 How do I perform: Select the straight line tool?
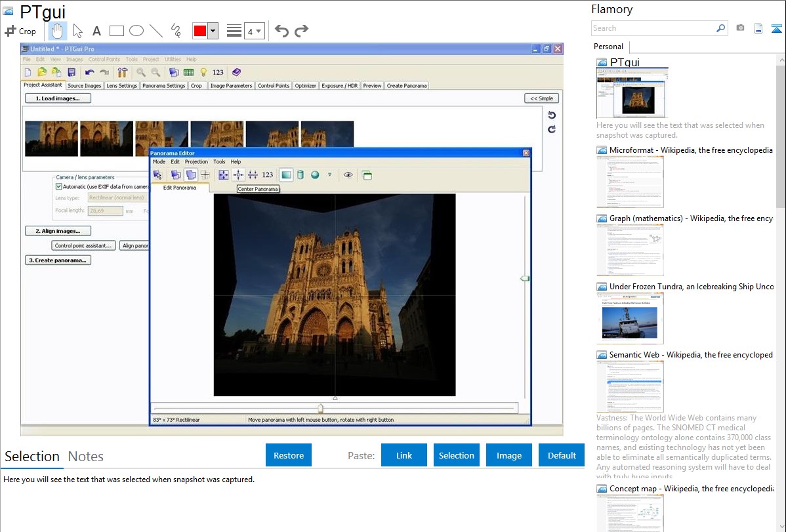click(x=156, y=31)
